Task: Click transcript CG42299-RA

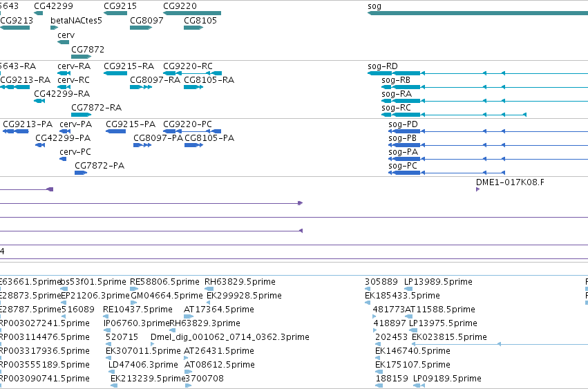Action: point(62,94)
